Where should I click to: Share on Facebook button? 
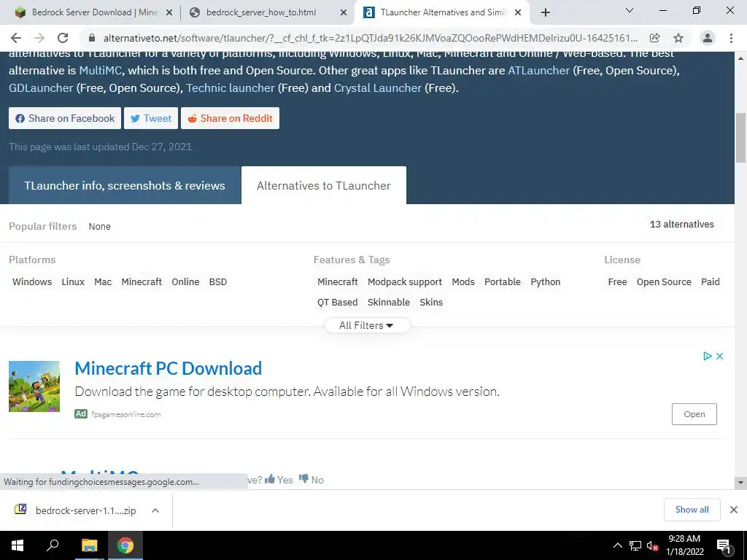(x=65, y=118)
